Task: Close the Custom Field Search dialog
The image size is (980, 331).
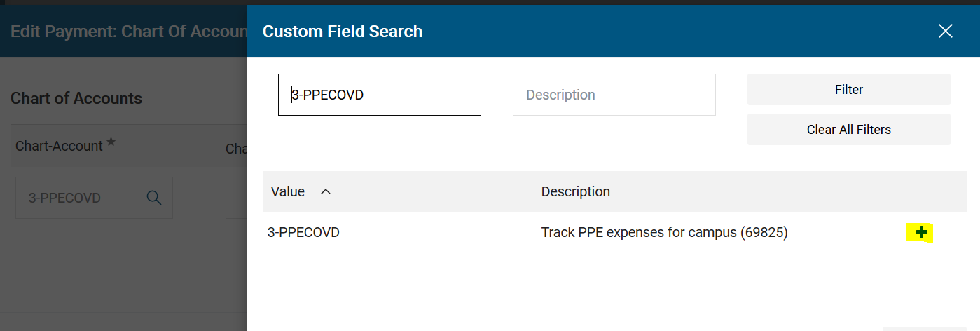Action: [946, 31]
